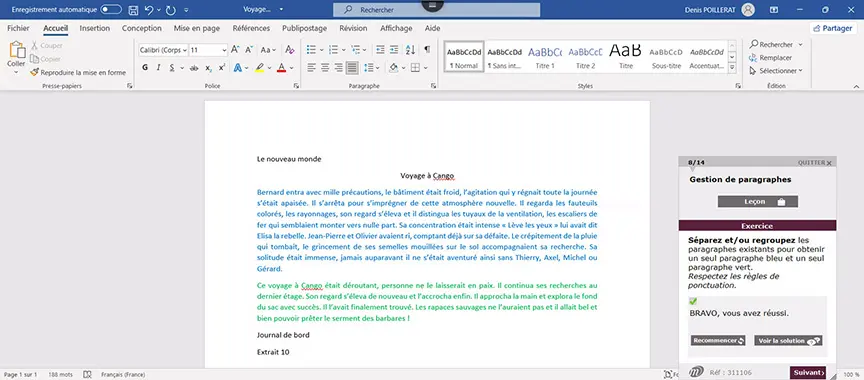Click the Français (France) language indicator
This screenshot has height=380, width=864.
[123, 374]
